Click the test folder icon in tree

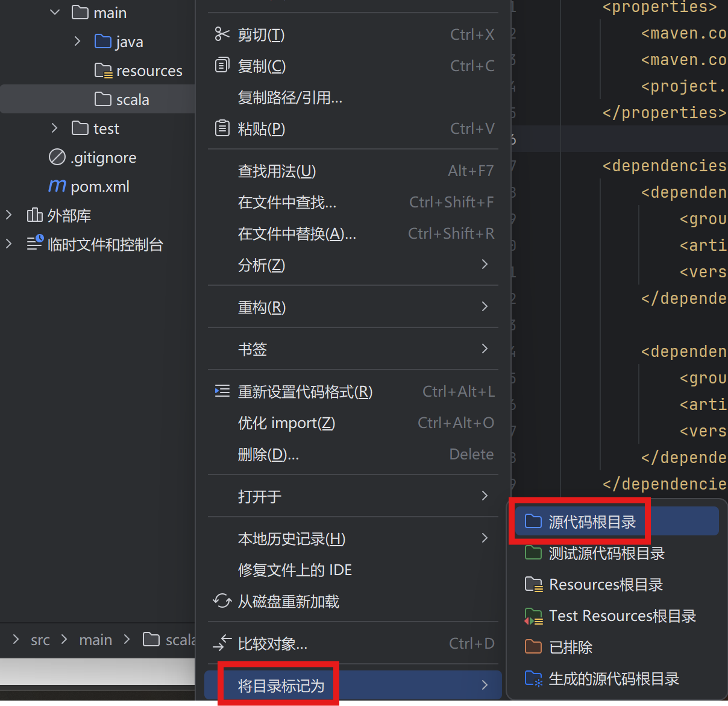point(80,128)
